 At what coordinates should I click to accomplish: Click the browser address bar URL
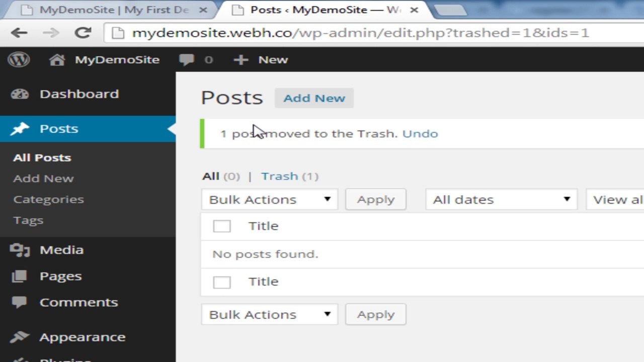pos(360,33)
